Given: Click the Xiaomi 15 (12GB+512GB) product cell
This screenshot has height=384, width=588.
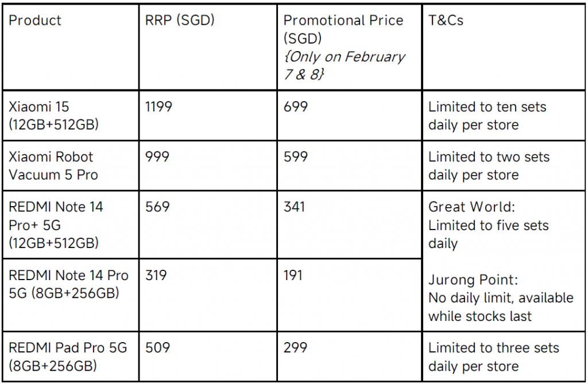Looking at the screenshot, I should click(71, 115).
